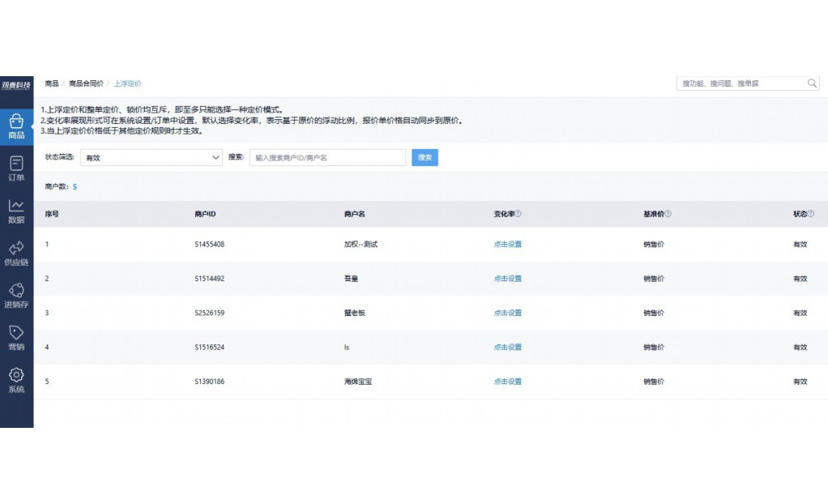The image size is (828, 504).
Task: Click merchant name ls
Action: coord(347,347)
